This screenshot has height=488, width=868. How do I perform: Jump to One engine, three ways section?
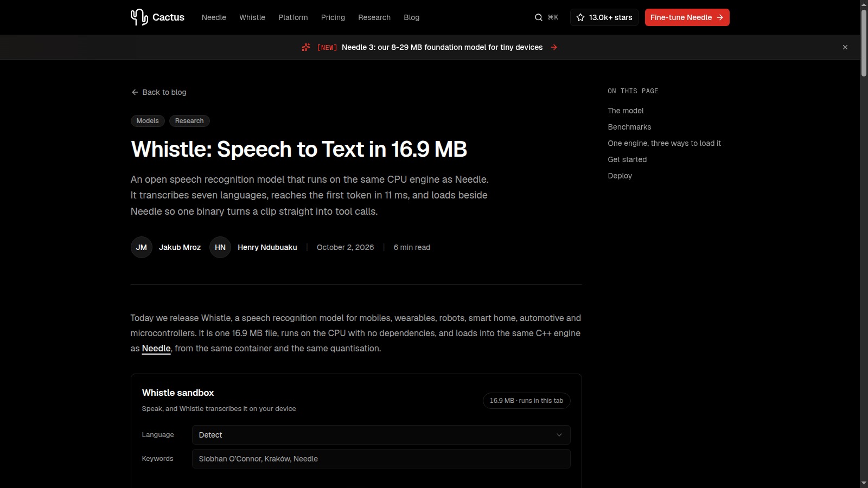(664, 143)
